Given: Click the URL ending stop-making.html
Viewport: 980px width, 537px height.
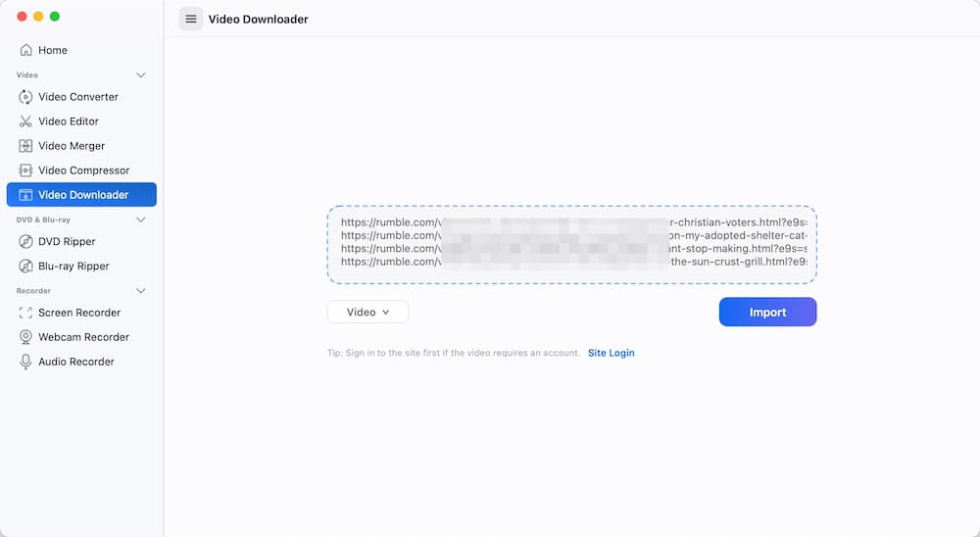Looking at the screenshot, I should (x=573, y=248).
